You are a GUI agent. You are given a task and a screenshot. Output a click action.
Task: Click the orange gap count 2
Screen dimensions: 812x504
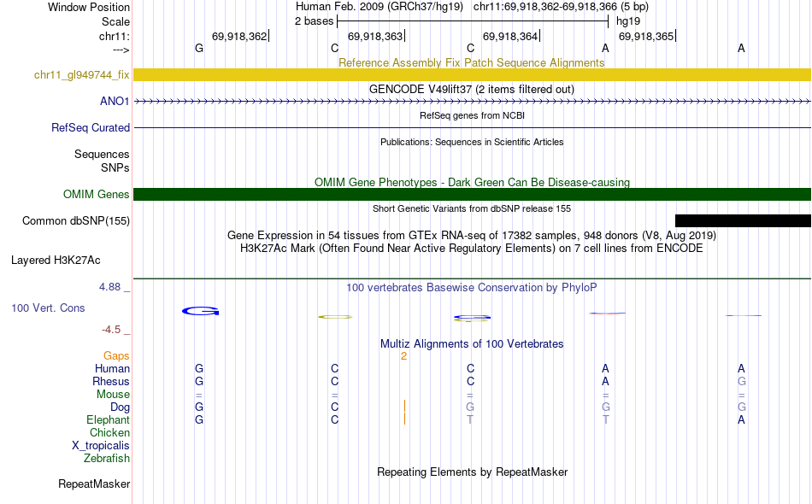coord(403,356)
